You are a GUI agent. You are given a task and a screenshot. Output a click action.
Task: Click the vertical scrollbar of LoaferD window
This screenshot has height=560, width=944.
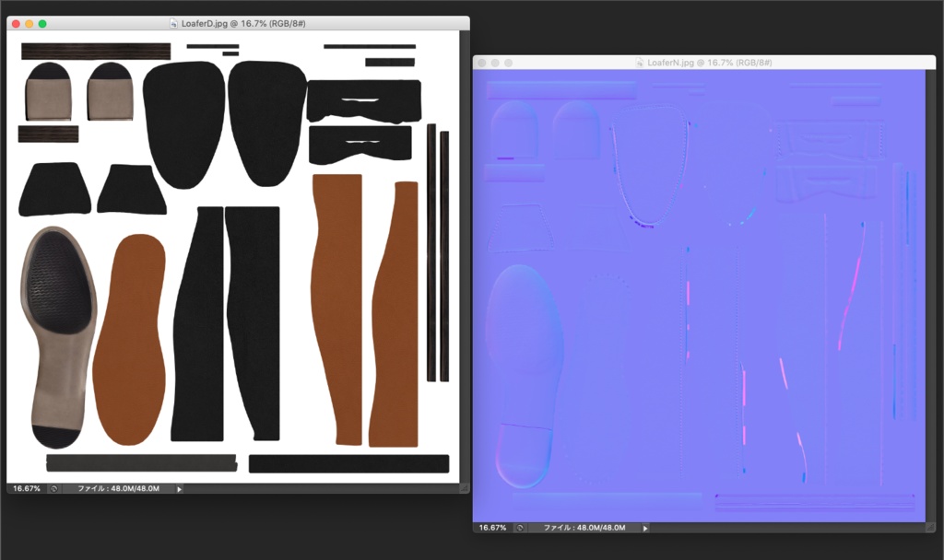pyautogui.click(x=465, y=257)
